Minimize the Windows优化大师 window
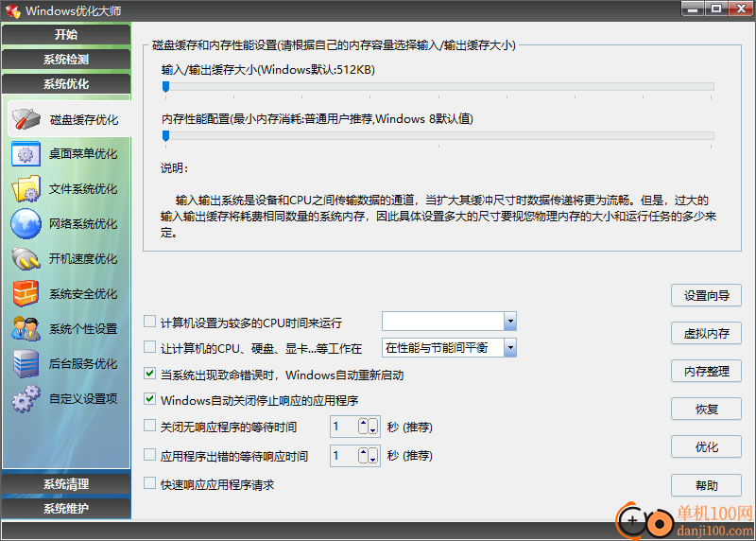The width and height of the screenshot is (756, 541). point(693,9)
